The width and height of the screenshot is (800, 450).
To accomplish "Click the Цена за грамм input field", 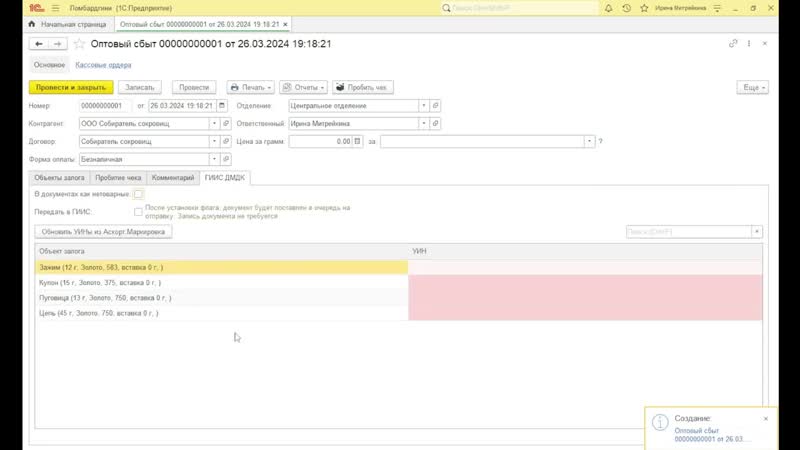I will pos(320,141).
